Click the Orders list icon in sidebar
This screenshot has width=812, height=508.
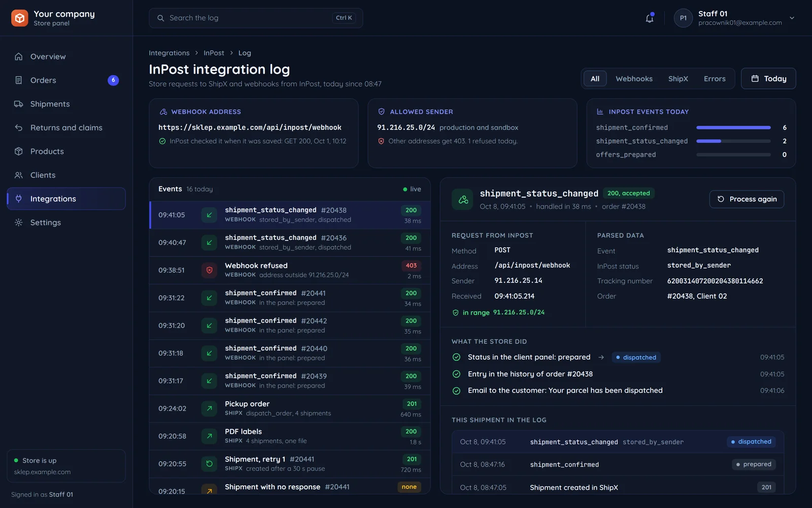coord(19,80)
